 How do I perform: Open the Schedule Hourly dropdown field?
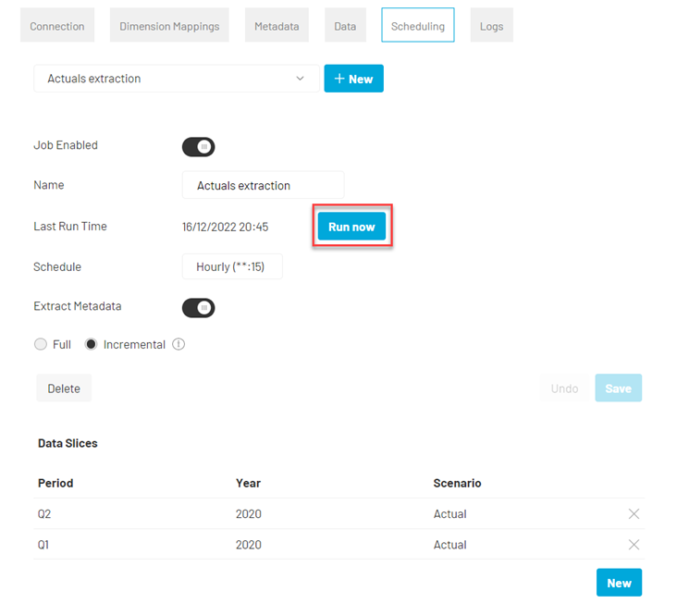(232, 266)
